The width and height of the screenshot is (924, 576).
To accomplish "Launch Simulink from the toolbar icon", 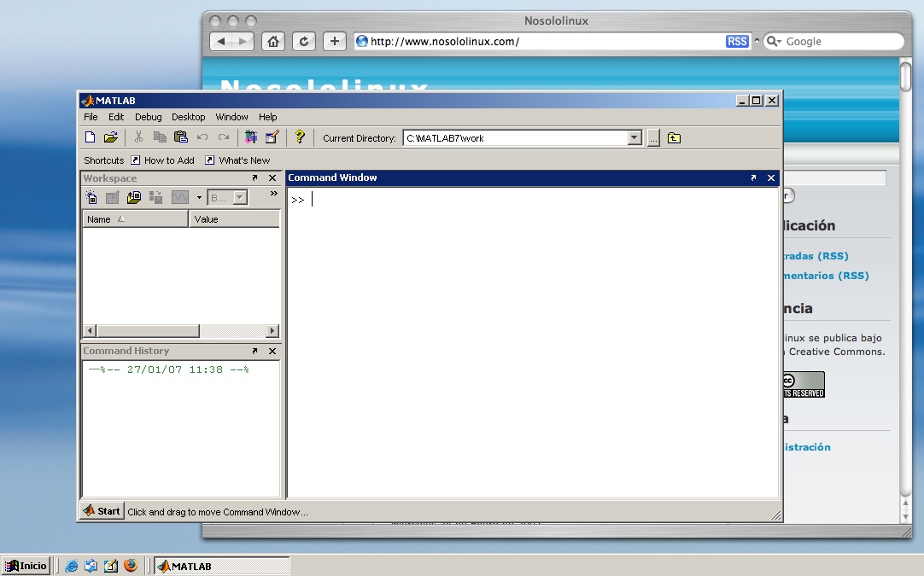I will click(x=251, y=137).
